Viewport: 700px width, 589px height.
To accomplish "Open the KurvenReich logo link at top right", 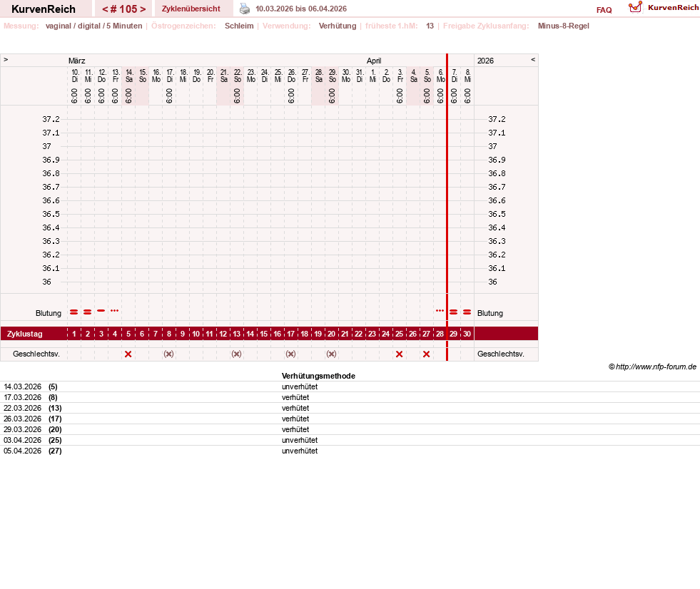I will point(664,8).
